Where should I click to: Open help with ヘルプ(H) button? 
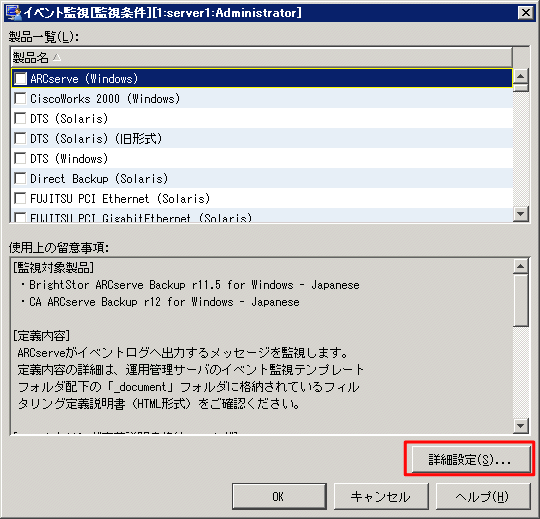click(x=483, y=496)
